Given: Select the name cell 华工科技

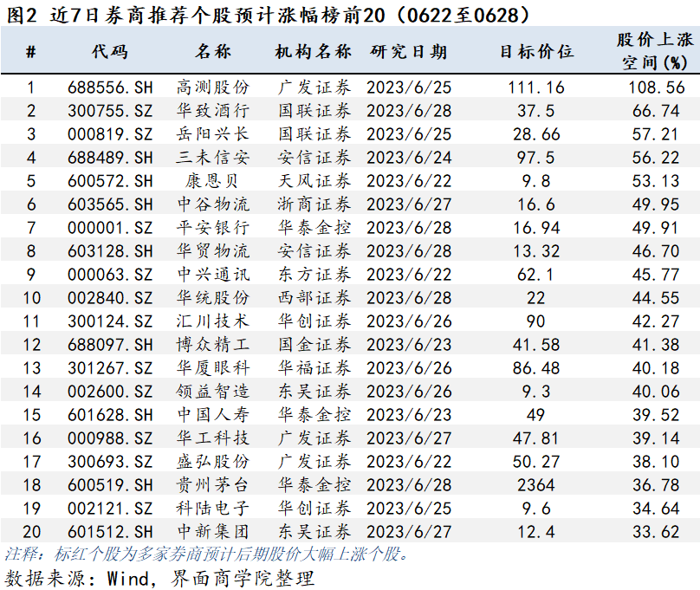Looking at the screenshot, I should (213, 438).
